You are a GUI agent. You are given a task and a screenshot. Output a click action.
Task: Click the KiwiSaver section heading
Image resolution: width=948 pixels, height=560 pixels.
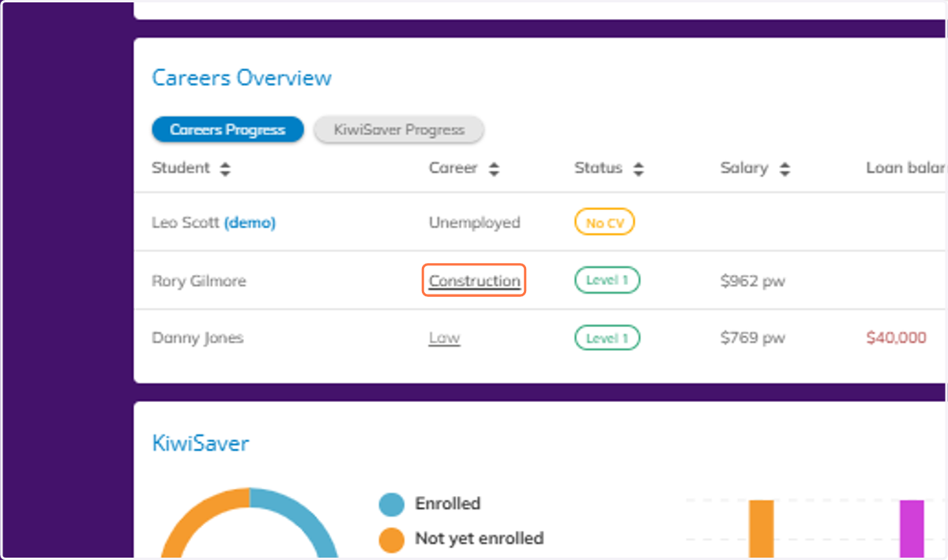pyautogui.click(x=201, y=443)
